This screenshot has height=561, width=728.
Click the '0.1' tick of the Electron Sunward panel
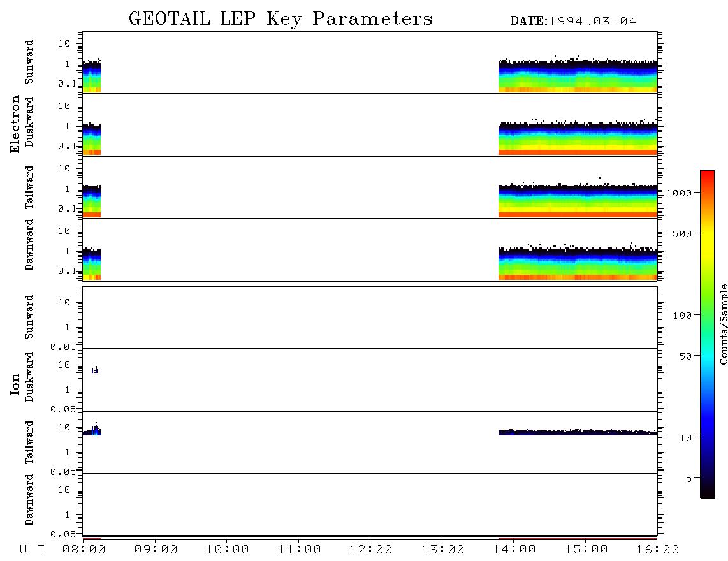[x=67, y=84]
